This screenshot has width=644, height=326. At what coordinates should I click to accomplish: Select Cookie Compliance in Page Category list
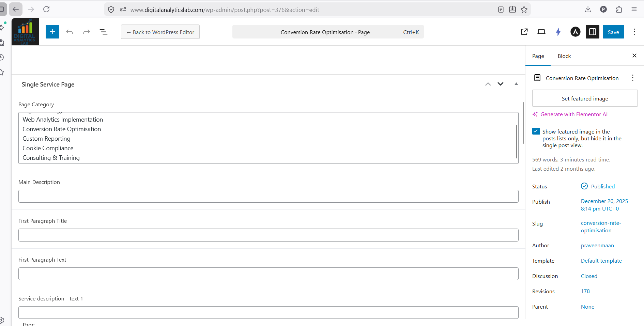48,148
